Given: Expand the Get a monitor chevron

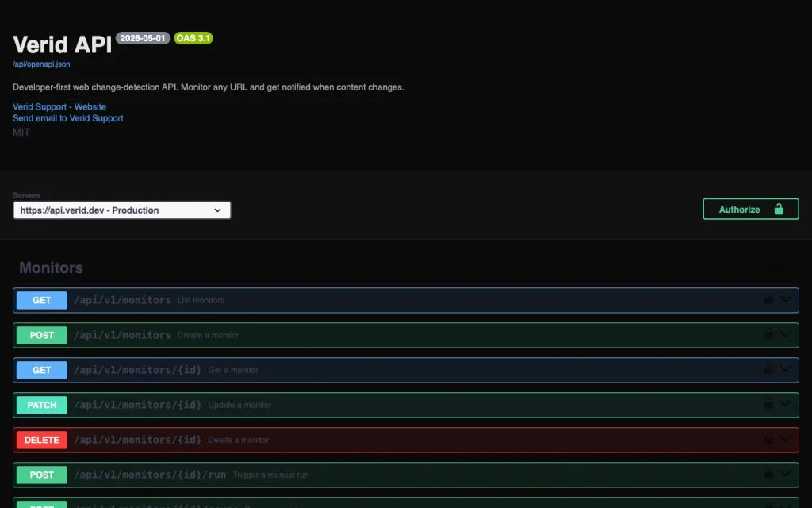Looking at the screenshot, I should coord(786,369).
